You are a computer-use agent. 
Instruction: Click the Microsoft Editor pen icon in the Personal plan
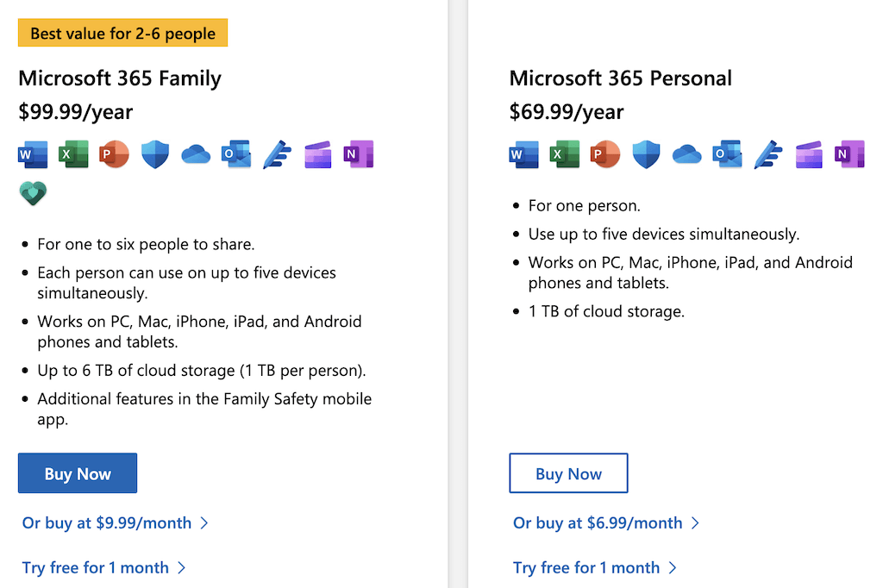coord(768,154)
